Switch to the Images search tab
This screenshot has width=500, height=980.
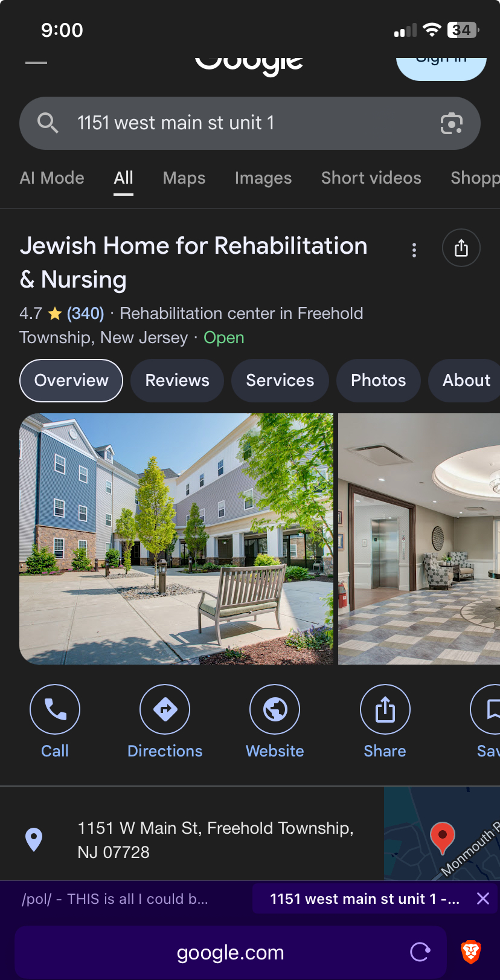click(x=263, y=178)
